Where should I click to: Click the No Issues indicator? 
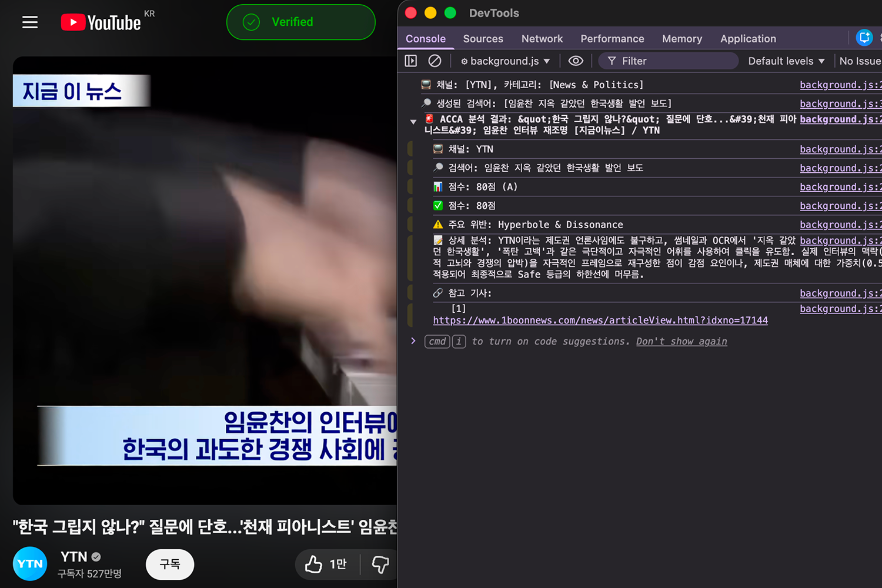pyautogui.click(x=860, y=61)
